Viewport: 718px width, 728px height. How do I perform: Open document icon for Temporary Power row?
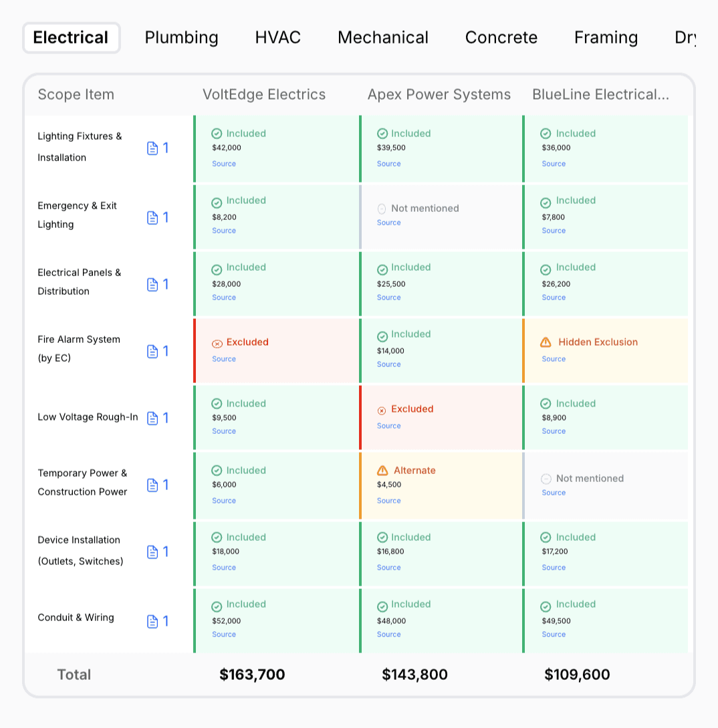(x=152, y=485)
